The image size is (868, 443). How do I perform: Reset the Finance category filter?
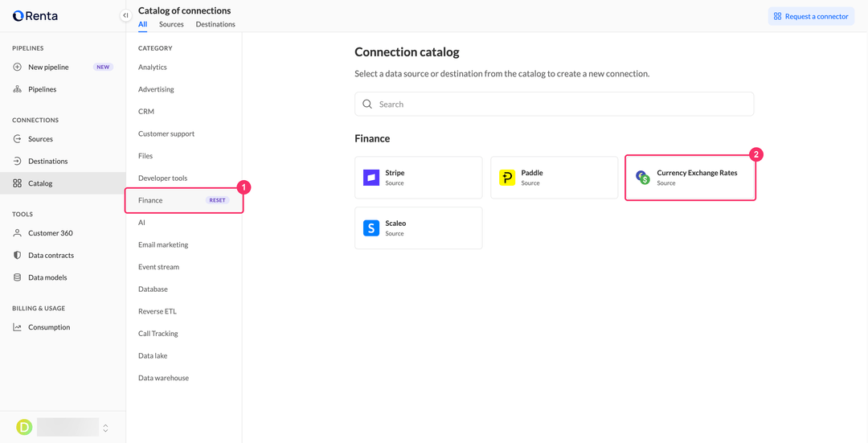pos(217,200)
